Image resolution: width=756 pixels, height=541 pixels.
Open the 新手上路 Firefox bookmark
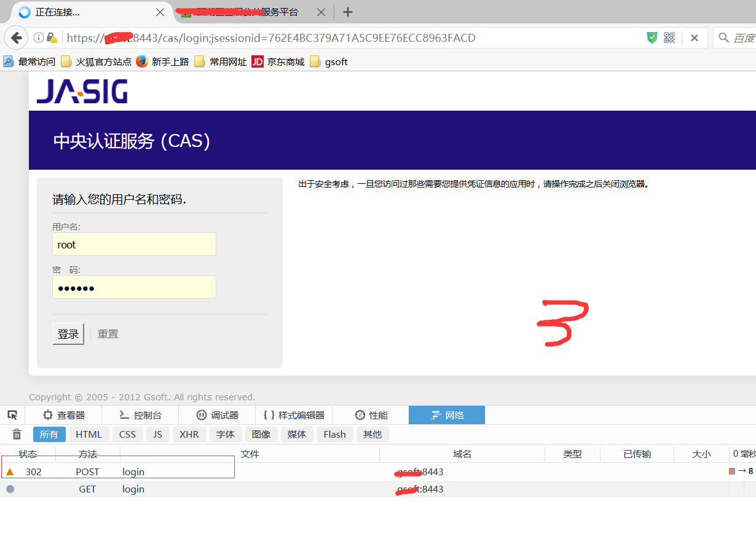tap(163, 61)
